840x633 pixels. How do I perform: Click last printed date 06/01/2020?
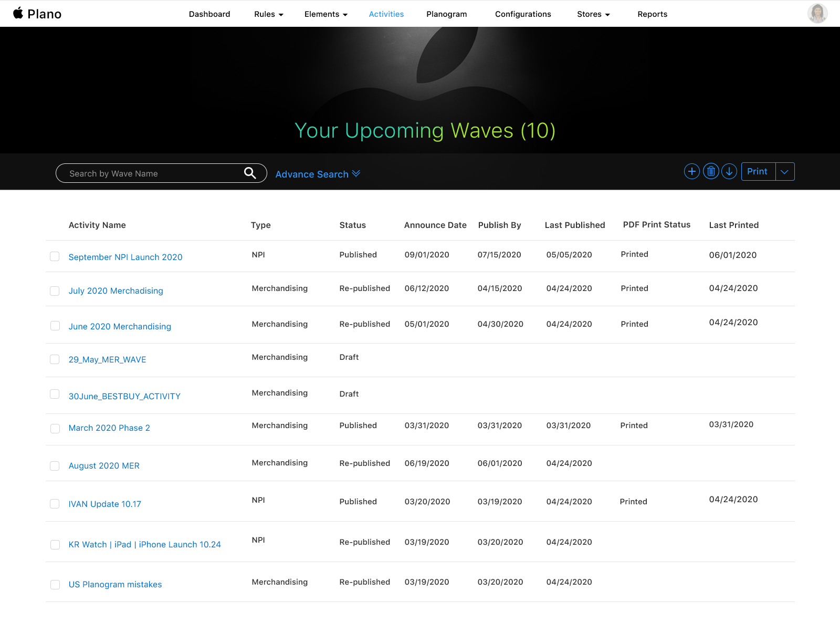point(733,255)
